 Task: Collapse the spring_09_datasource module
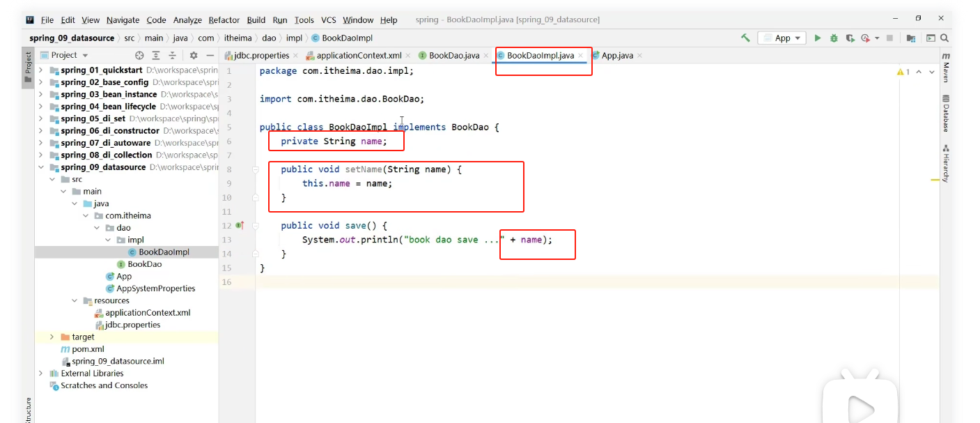(x=40, y=167)
